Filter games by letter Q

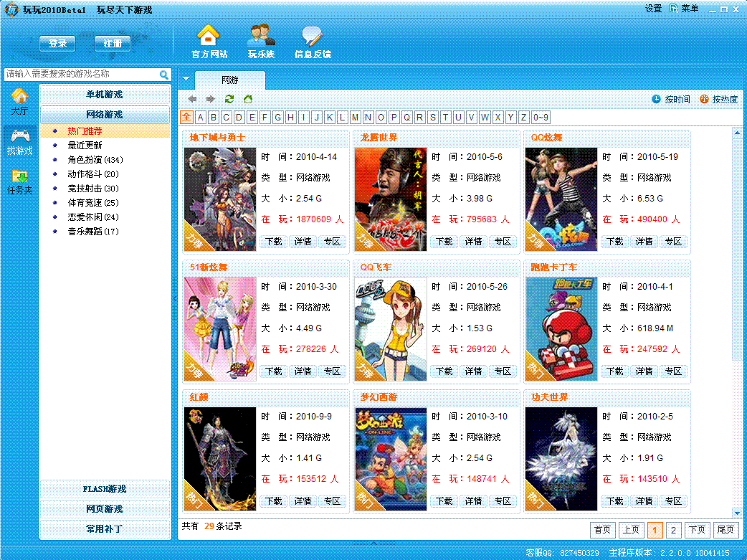[x=406, y=118]
